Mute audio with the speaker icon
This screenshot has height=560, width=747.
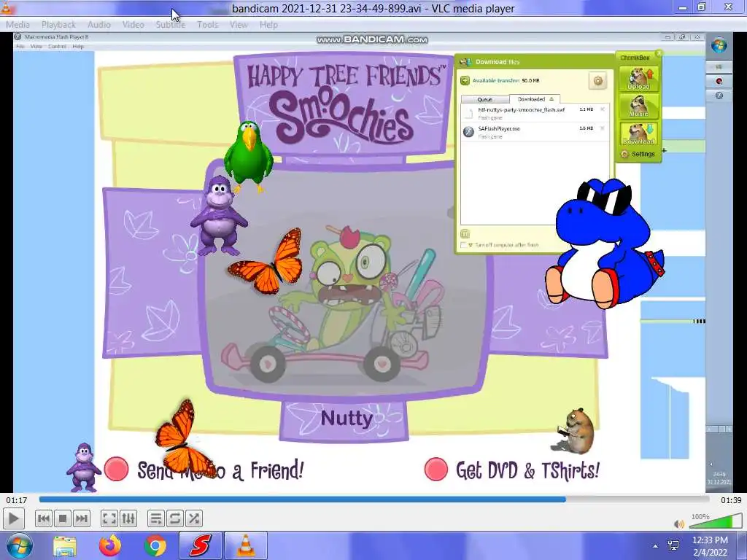(x=679, y=524)
